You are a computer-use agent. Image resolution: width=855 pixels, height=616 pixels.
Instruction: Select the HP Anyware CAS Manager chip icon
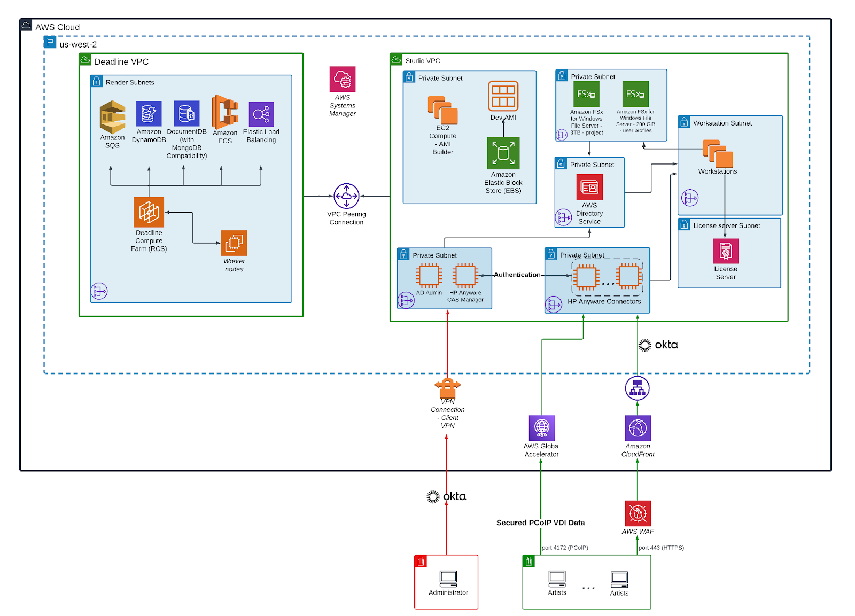click(x=466, y=275)
